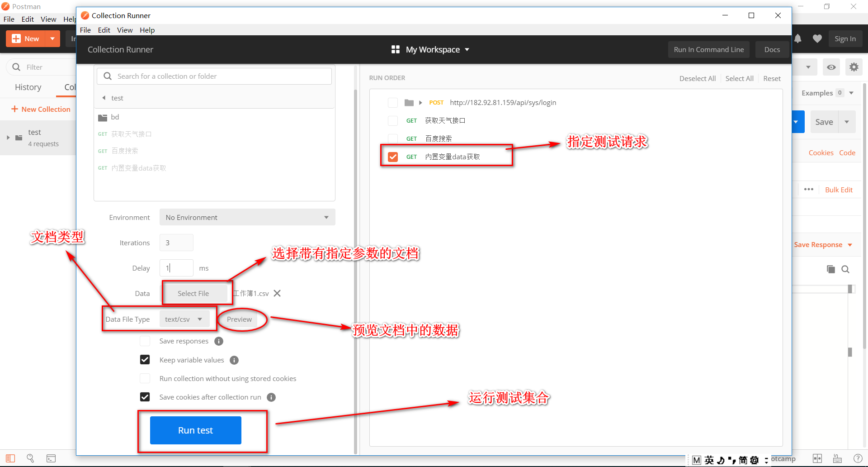This screenshot has height=467, width=868.
Task: Enable Run collection without using stored cookies
Action: click(145, 378)
